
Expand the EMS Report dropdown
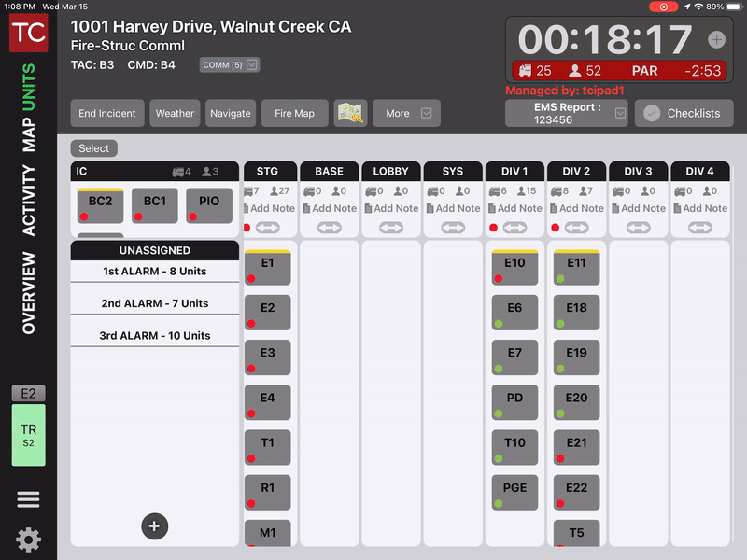568,113
